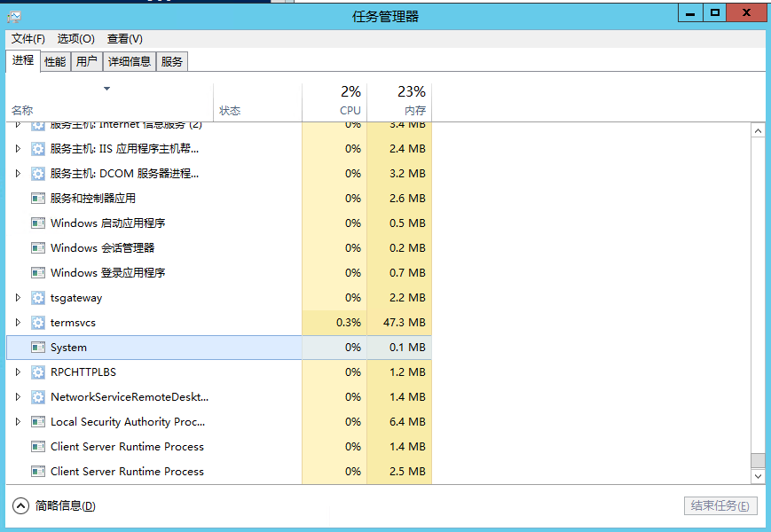Collapse the 名称 column filter arrow
Viewport: 771px width, 532px height.
click(x=106, y=89)
